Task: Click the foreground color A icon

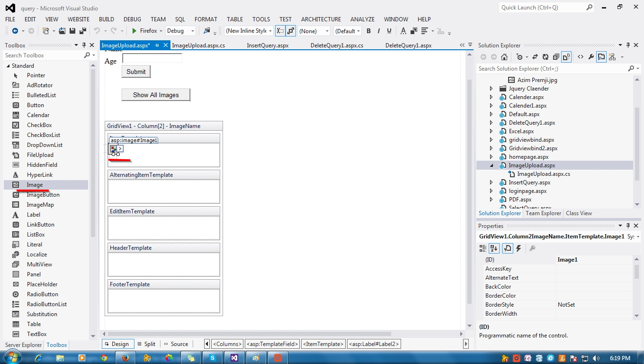Action: click(403, 31)
